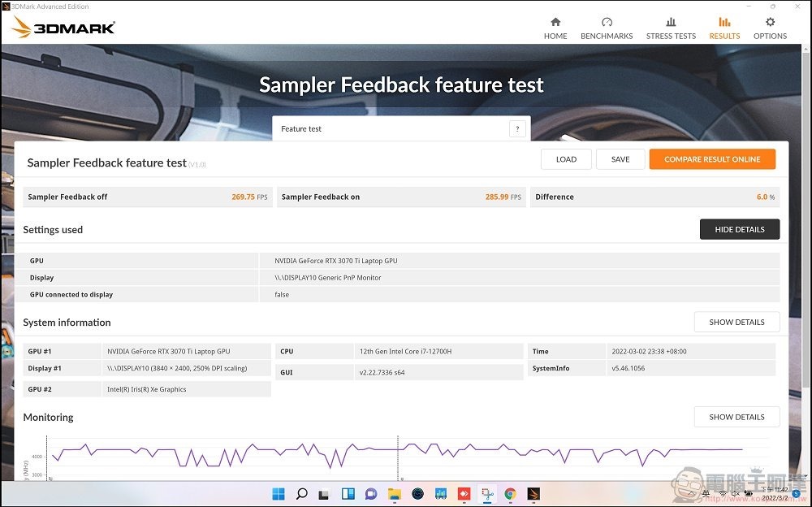Show details for System information
The image size is (812, 507).
(737, 322)
